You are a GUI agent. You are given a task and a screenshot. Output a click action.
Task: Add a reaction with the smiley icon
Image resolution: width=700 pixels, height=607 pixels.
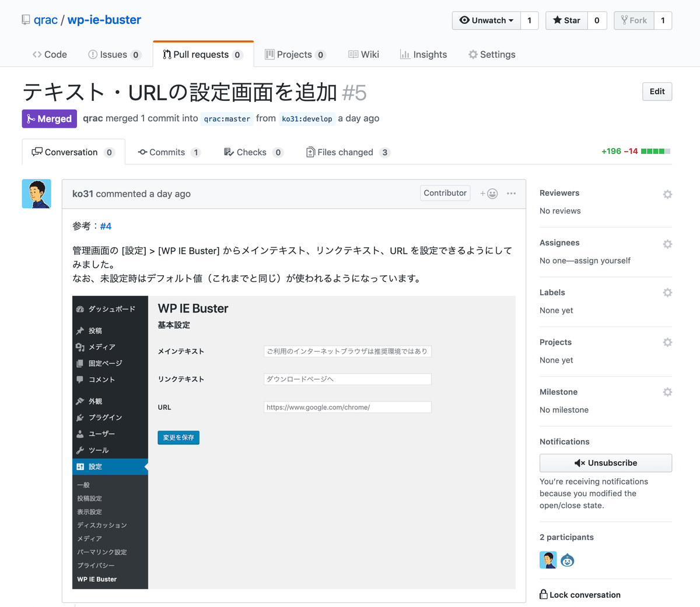coord(489,194)
